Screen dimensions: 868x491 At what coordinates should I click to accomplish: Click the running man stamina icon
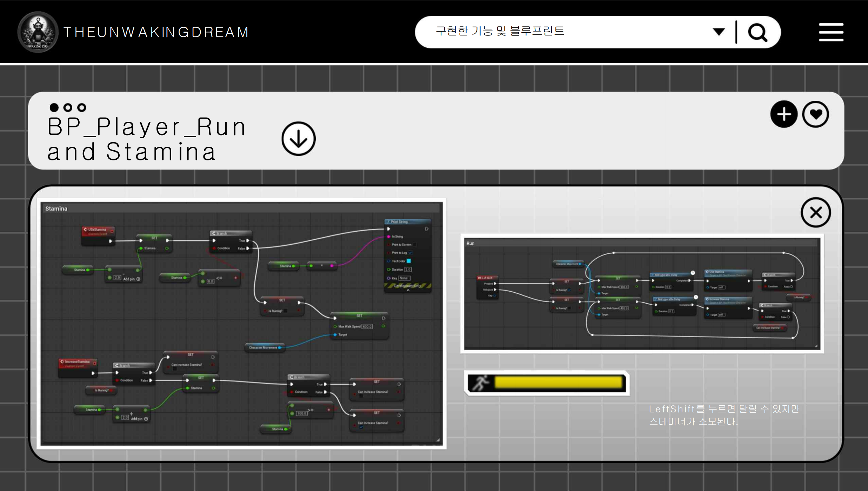click(480, 383)
